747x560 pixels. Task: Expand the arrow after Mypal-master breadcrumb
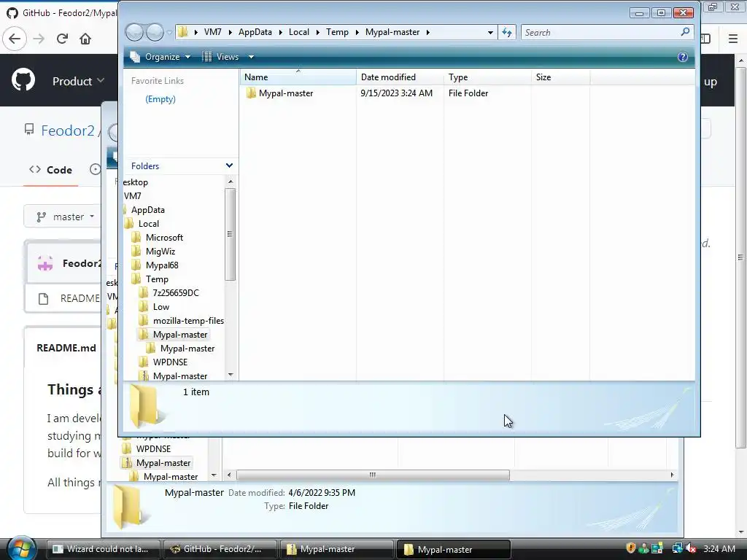[x=427, y=32]
